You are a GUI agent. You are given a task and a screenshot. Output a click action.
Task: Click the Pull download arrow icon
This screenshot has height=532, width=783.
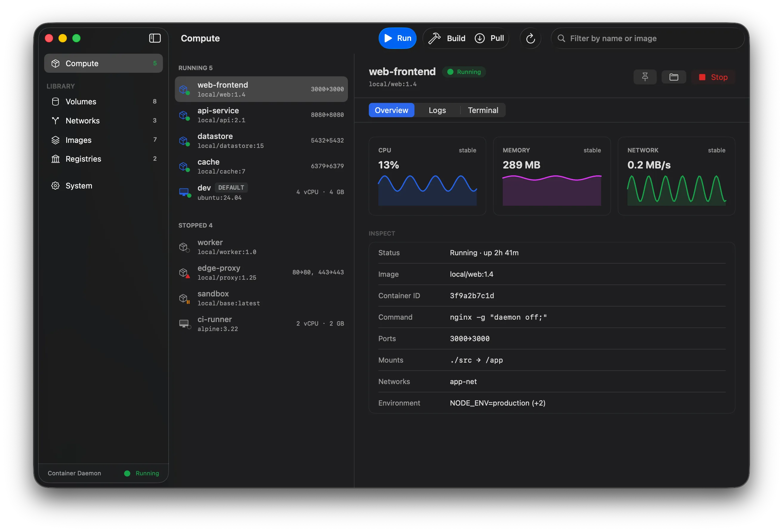coord(480,38)
